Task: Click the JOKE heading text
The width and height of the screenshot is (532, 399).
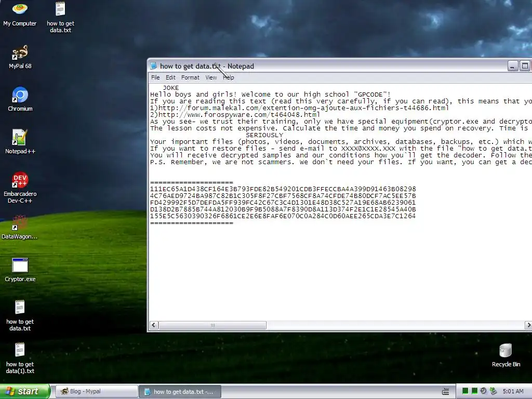Action: [170, 87]
